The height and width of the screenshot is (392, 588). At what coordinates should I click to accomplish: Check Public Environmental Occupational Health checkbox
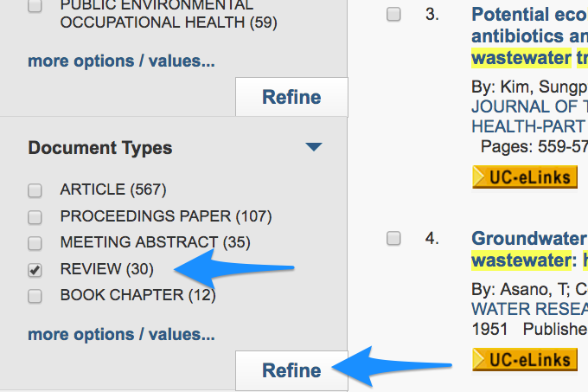pyautogui.click(x=35, y=6)
